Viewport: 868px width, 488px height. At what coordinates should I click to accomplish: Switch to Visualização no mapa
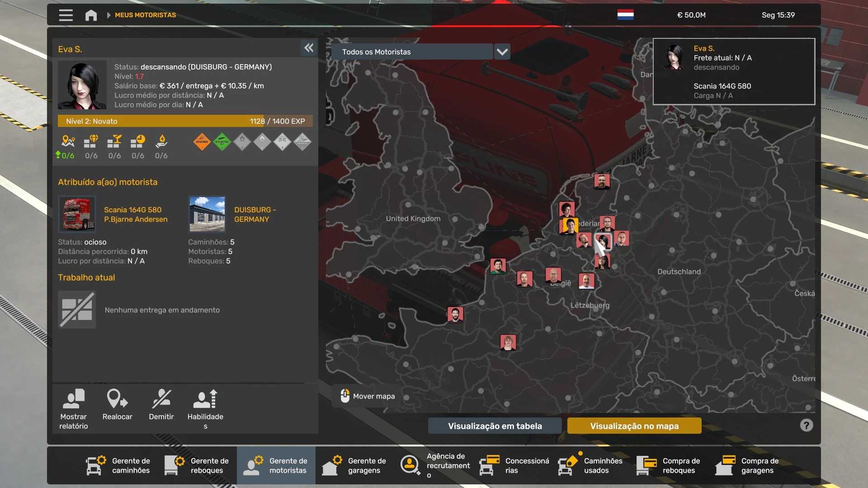click(634, 426)
